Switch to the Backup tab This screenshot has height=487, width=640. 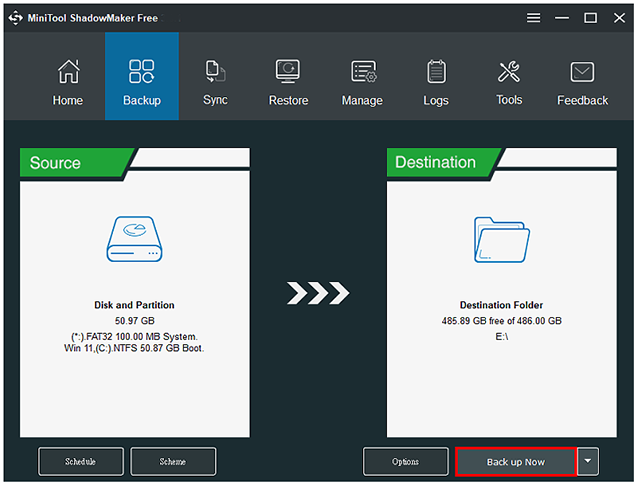(x=141, y=76)
